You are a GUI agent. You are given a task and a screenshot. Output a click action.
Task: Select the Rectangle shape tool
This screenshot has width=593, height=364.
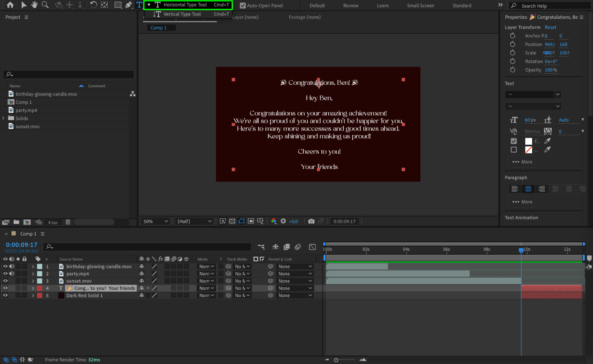coord(118,5)
